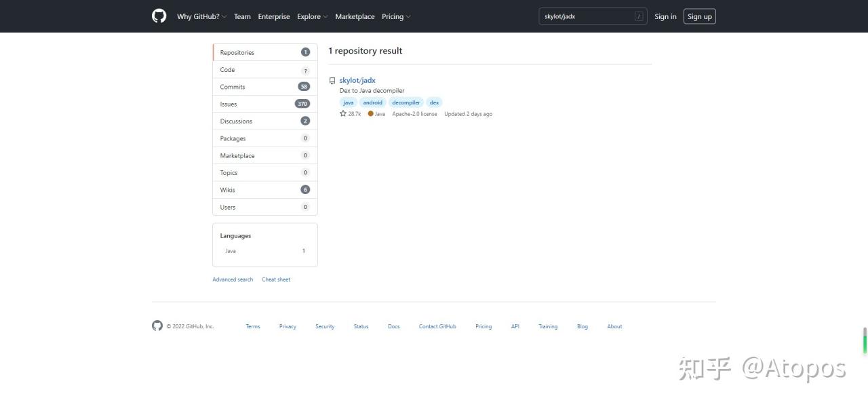
Task: Open Status in the footer
Action: [361, 326]
